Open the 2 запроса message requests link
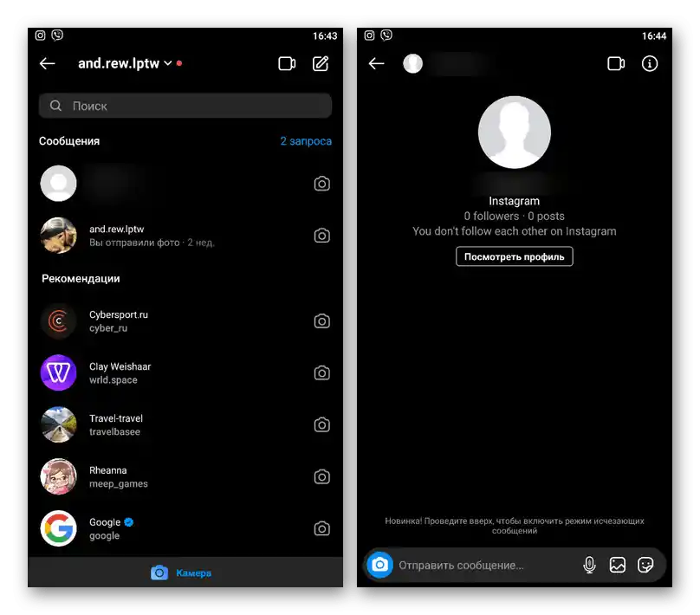Viewport: 700px width, 615px height. [306, 141]
